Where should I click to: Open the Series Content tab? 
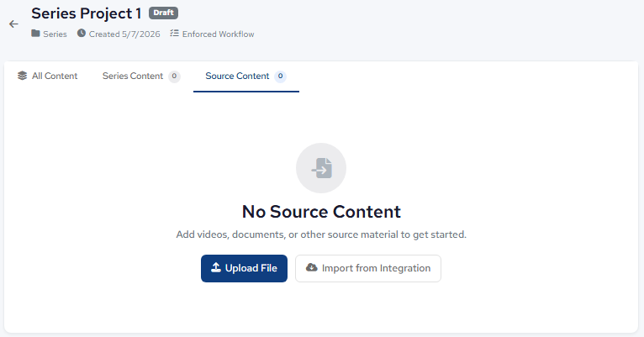click(141, 76)
